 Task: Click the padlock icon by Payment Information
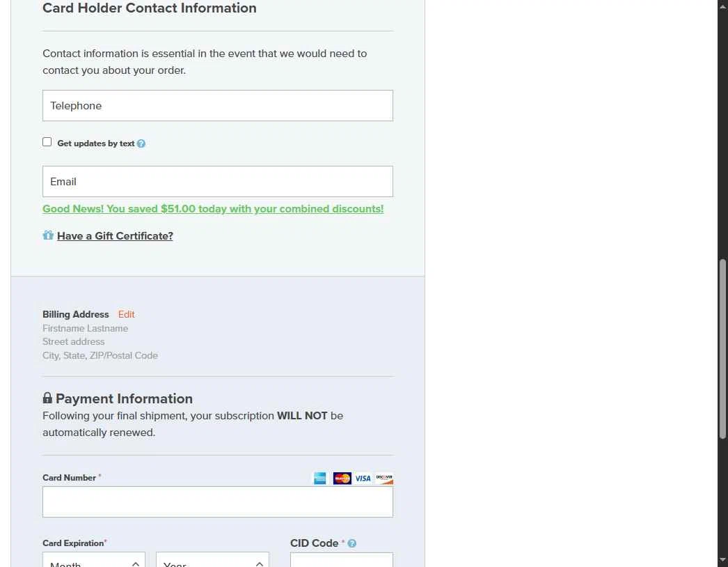pyautogui.click(x=47, y=398)
